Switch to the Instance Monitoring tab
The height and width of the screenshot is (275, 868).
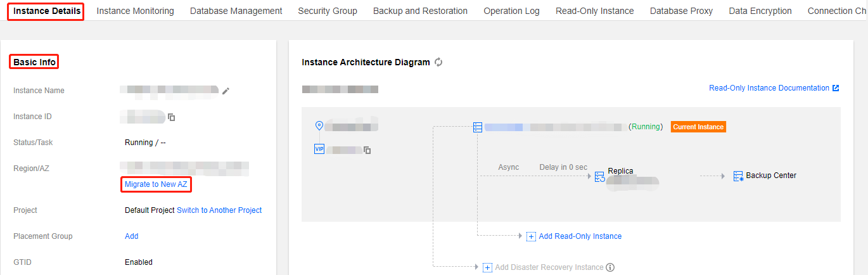[x=135, y=11]
